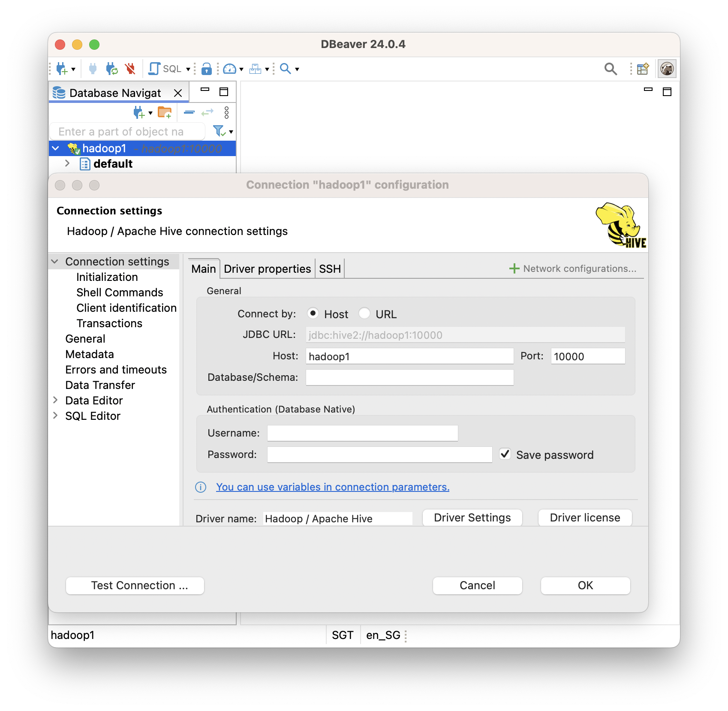Click Network configurations plus link
Screen dimensions: 728x711
coord(573,268)
